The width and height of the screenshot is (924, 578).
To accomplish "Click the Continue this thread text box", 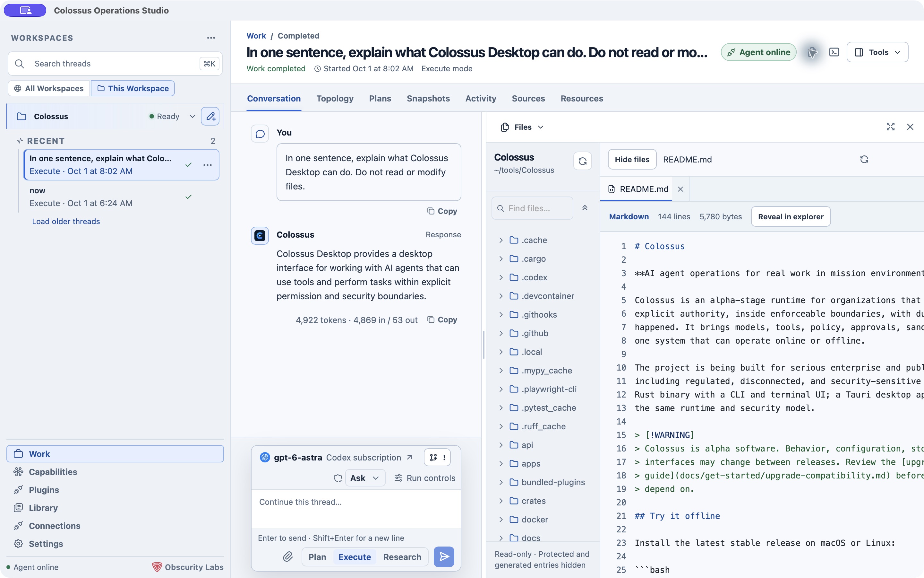I will pyautogui.click(x=356, y=509).
